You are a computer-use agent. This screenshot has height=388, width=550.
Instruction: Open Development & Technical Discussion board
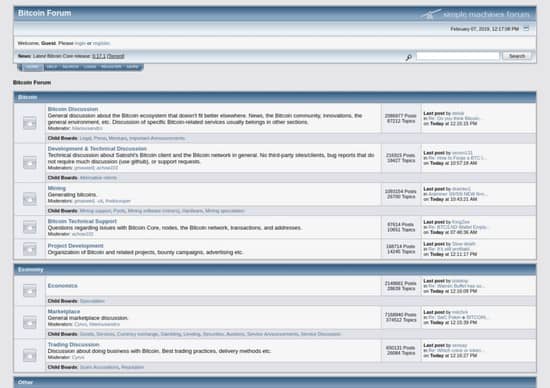pos(97,149)
